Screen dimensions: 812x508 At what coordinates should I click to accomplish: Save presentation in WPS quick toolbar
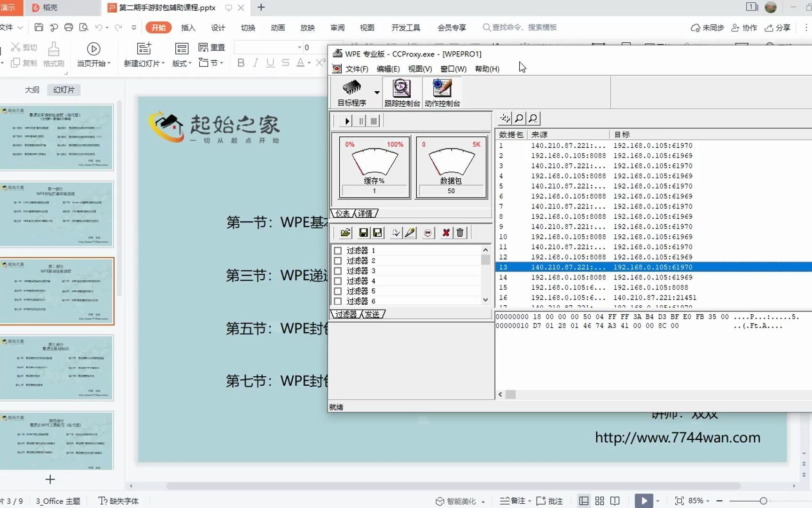coord(39,27)
